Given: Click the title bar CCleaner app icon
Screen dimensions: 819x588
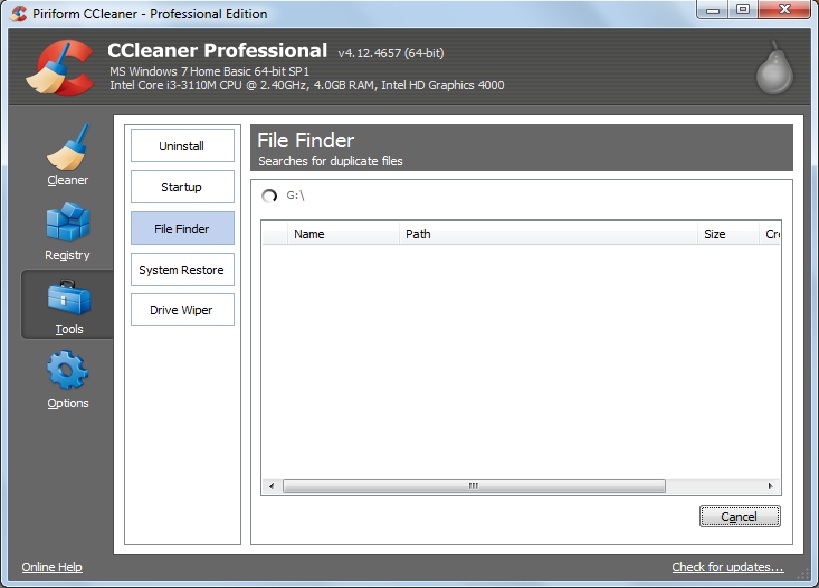Looking at the screenshot, I should [19, 13].
